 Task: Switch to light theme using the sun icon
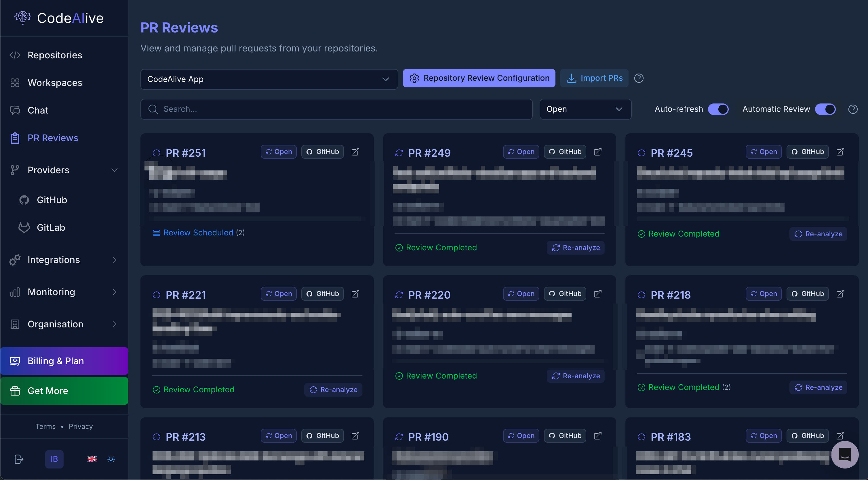point(111,459)
